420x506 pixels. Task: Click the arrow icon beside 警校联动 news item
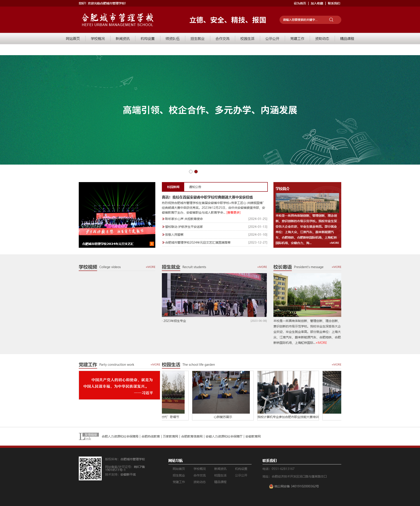point(163,227)
